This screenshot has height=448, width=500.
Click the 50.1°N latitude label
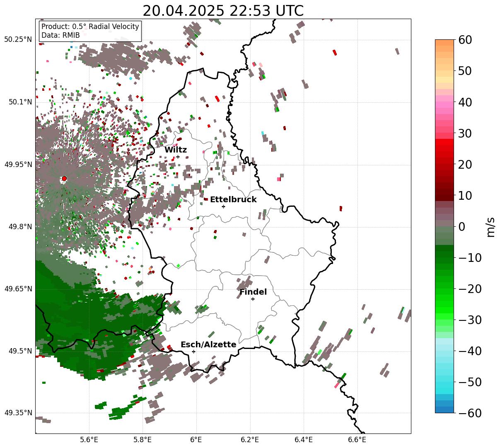tap(20, 102)
